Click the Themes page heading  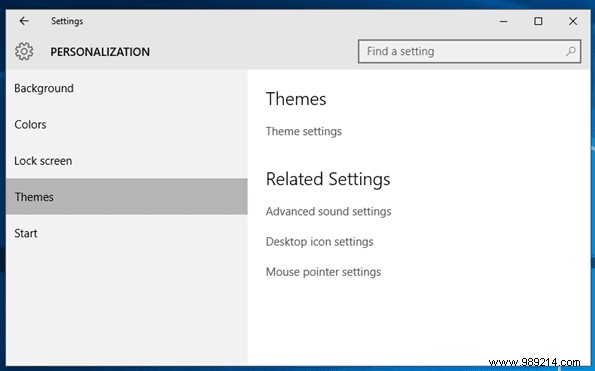[x=296, y=99]
